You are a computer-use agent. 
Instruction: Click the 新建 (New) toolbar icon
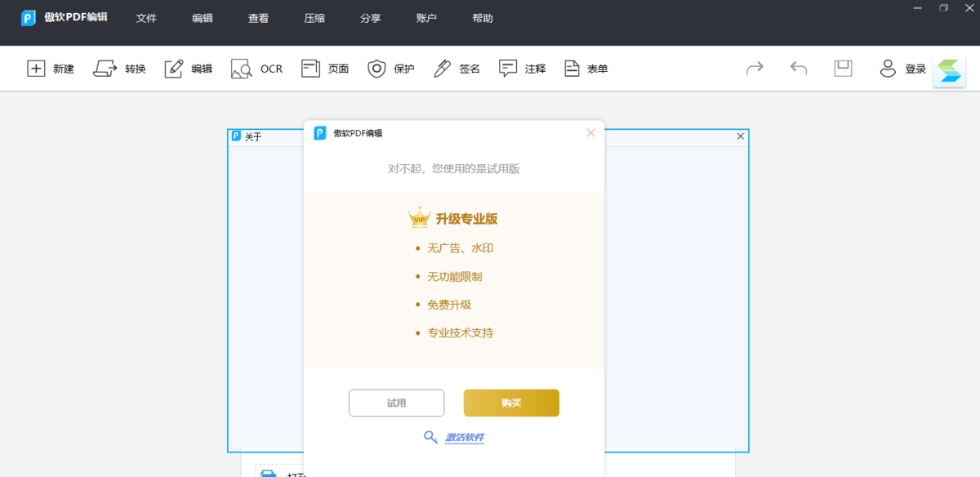[x=36, y=69]
